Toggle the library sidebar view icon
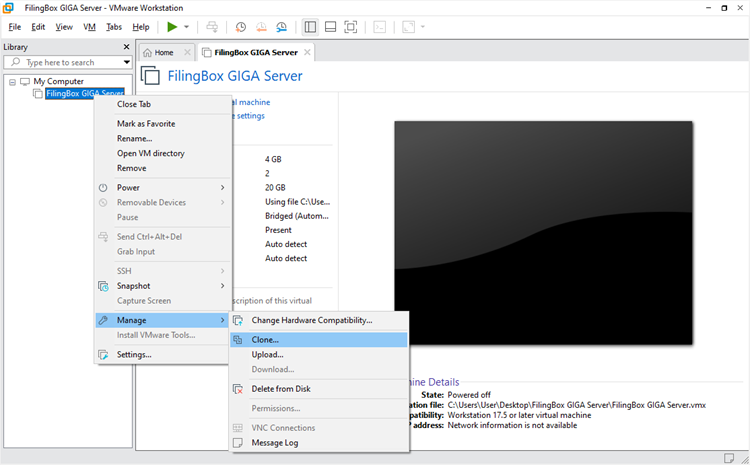Image resolution: width=750 pixels, height=465 pixels. point(310,27)
